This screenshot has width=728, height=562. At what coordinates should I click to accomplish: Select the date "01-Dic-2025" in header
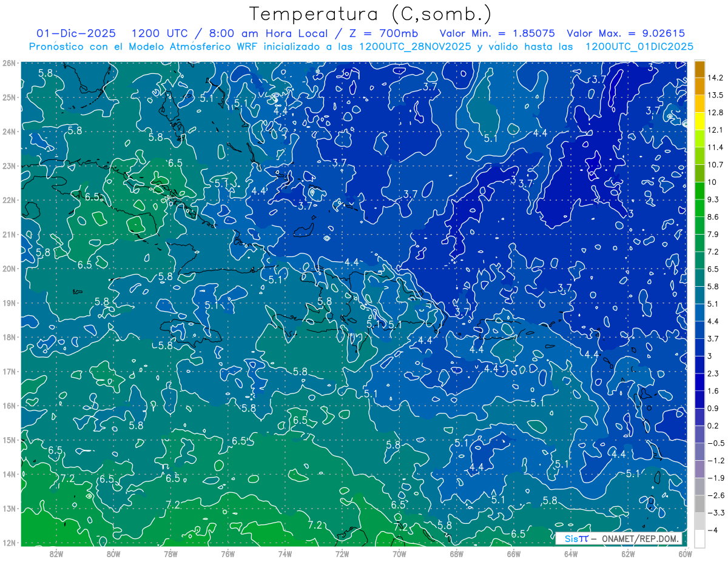pos(75,33)
